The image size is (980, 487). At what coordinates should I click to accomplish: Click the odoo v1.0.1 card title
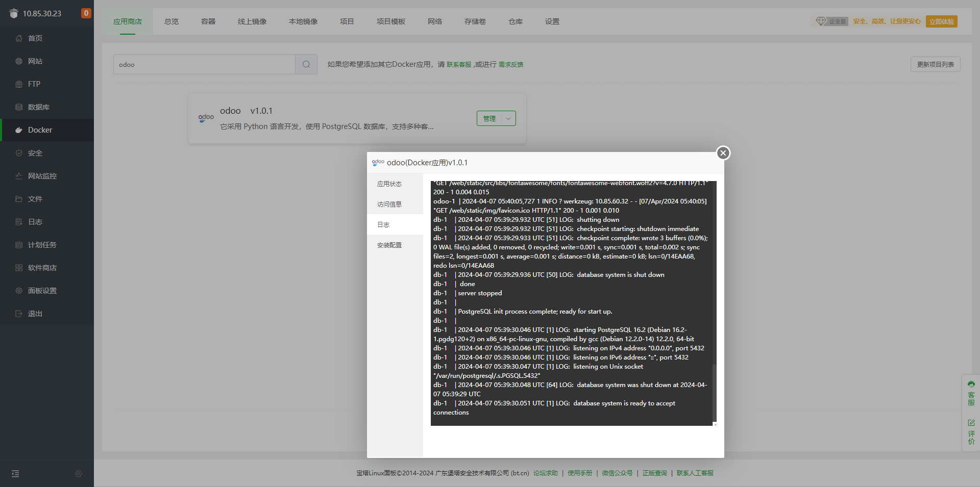tap(246, 111)
